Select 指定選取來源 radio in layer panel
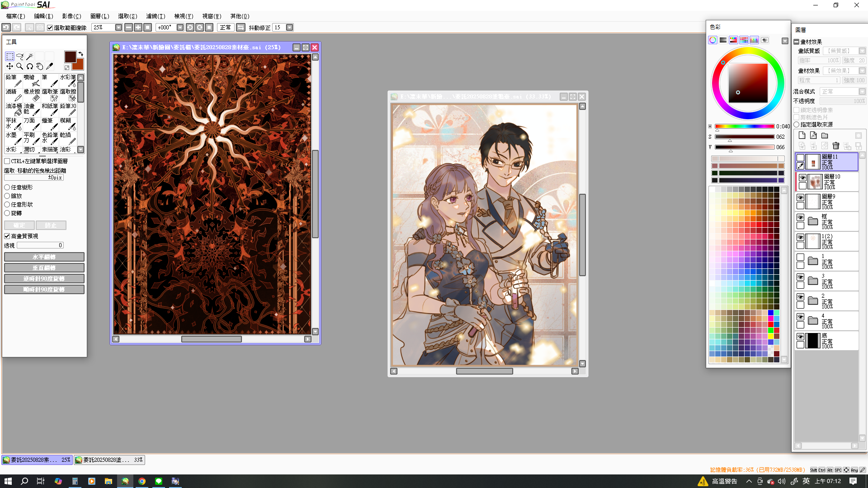868x488 pixels. point(797,124)
